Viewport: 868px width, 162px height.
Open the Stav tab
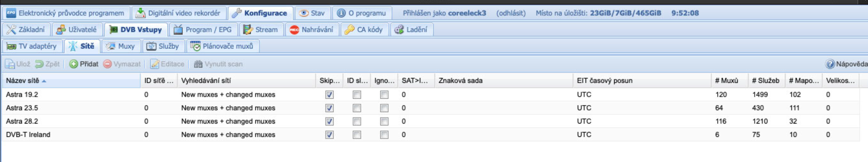(312, 13)
